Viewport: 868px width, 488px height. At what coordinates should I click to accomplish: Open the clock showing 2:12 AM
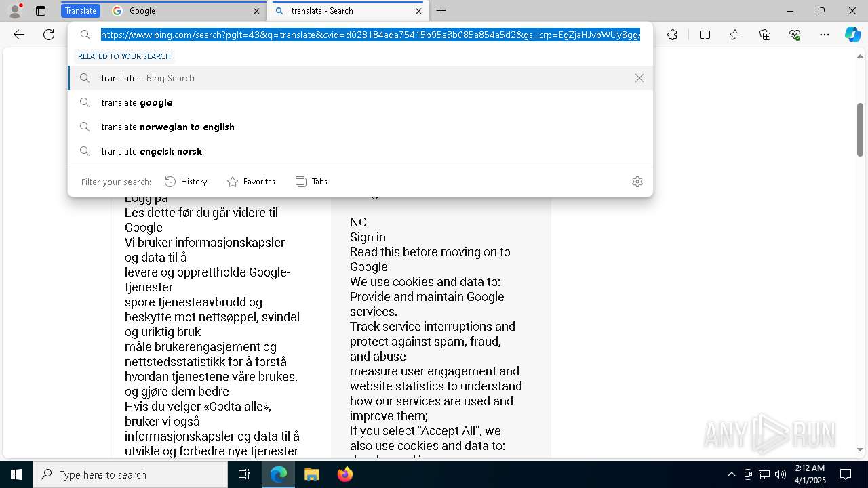[810, 474]
